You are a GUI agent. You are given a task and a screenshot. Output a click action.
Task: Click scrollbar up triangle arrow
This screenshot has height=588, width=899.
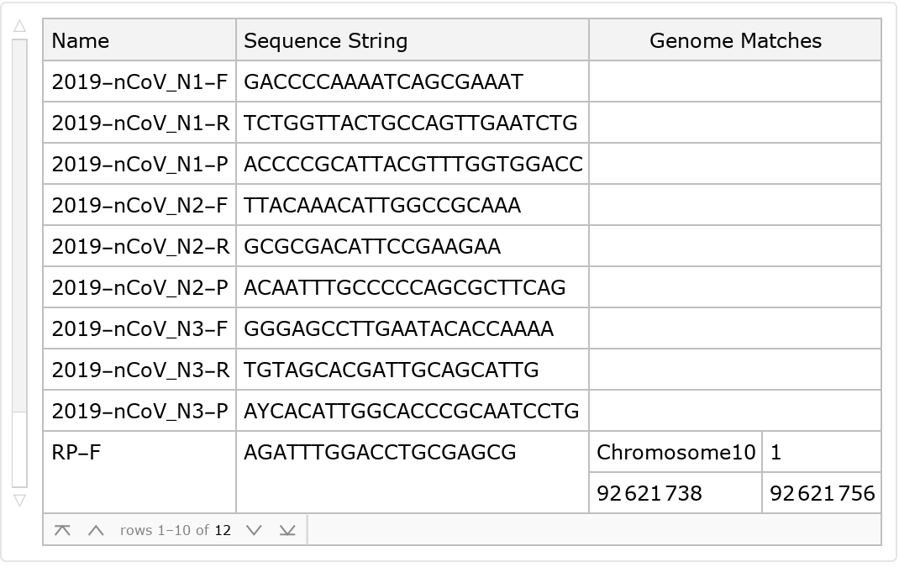(19, 27)
